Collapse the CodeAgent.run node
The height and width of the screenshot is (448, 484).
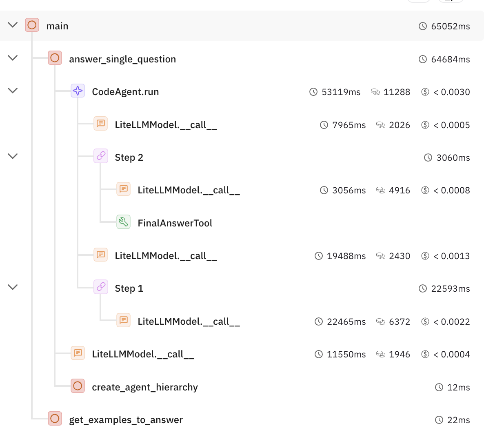13,91
